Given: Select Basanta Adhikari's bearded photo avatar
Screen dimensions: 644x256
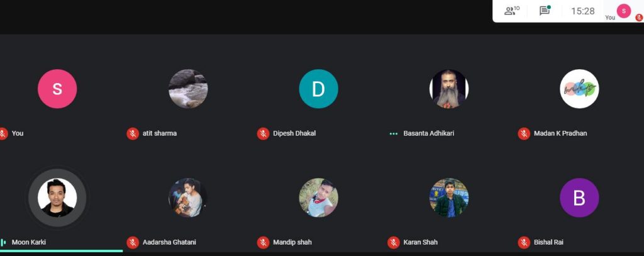Looking at the screenshot, I should 449,89.
